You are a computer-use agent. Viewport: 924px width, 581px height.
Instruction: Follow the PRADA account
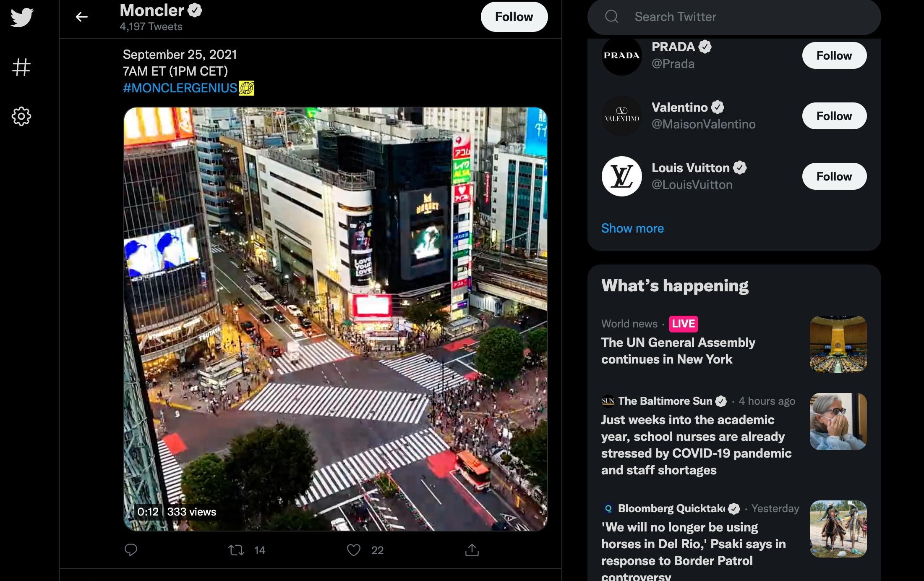(x=834, y=55)
